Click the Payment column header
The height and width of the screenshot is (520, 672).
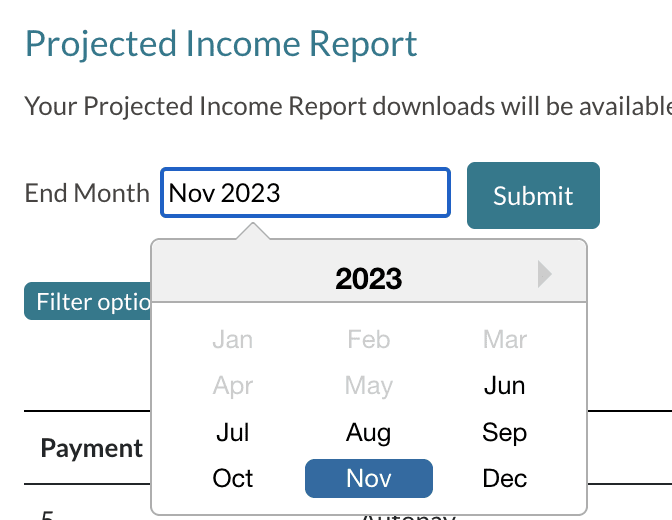[x=92, y=448]
